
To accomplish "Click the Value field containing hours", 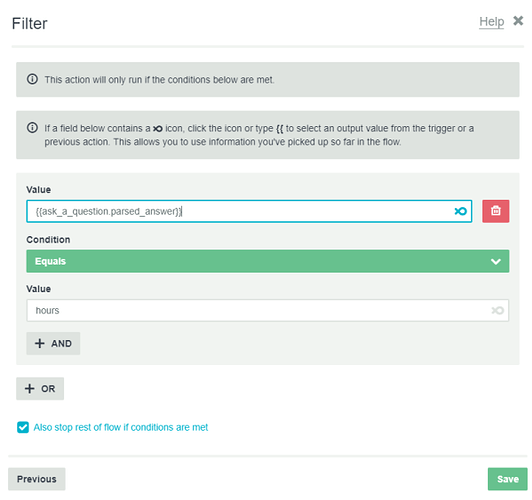I will pos(268,310).
